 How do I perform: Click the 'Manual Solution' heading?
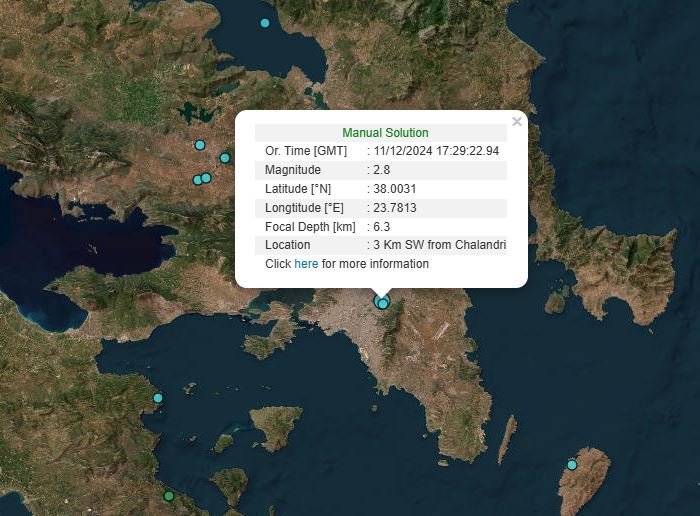[x=385, y=133]
